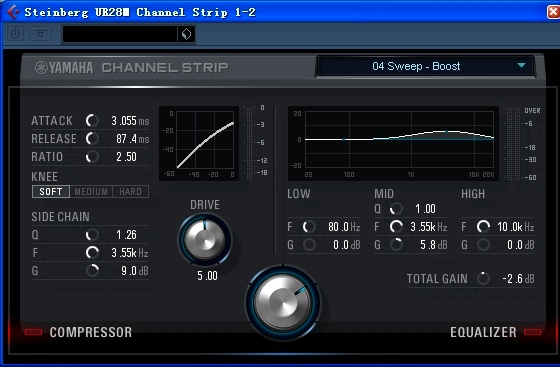Click the Attack knob

(x=92, y=121)
